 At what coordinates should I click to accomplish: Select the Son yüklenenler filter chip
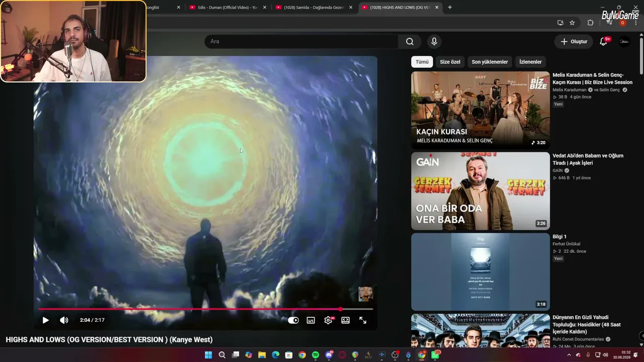tap(490, 62)
